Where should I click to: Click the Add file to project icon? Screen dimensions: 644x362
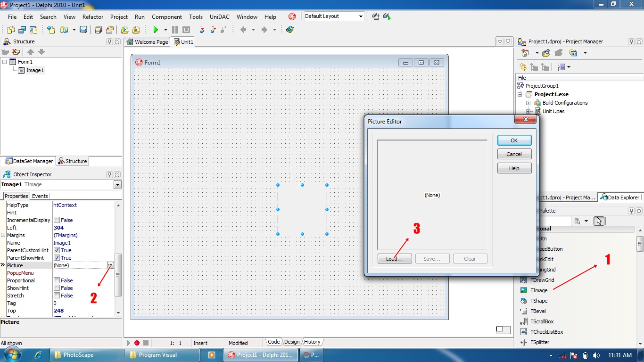[125, 30]
